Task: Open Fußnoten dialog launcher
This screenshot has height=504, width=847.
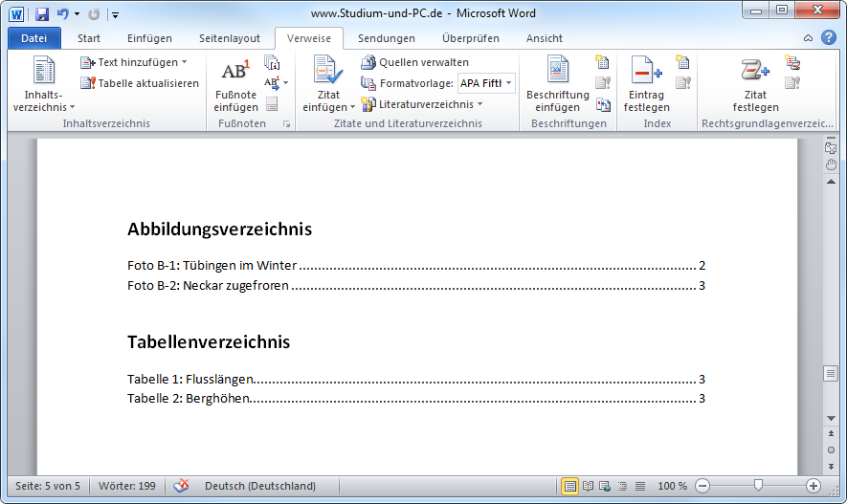Action: point(287,124)
